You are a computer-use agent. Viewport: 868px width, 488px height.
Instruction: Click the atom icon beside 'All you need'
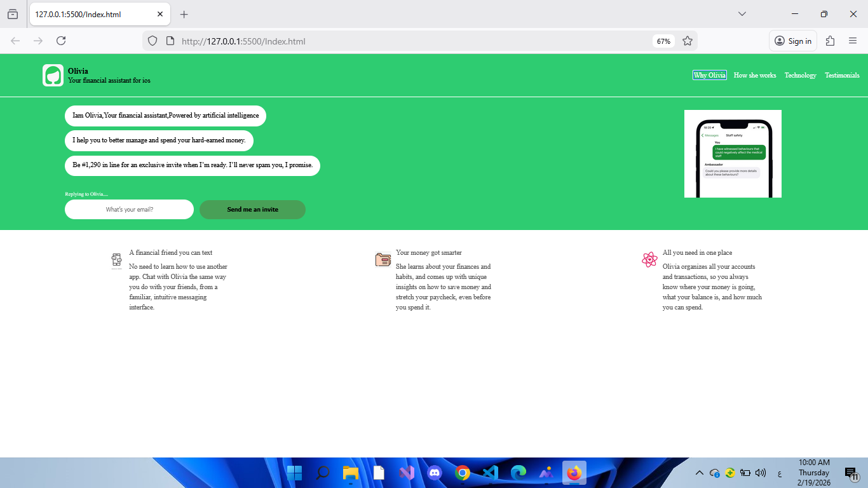(x=649, y=259)
